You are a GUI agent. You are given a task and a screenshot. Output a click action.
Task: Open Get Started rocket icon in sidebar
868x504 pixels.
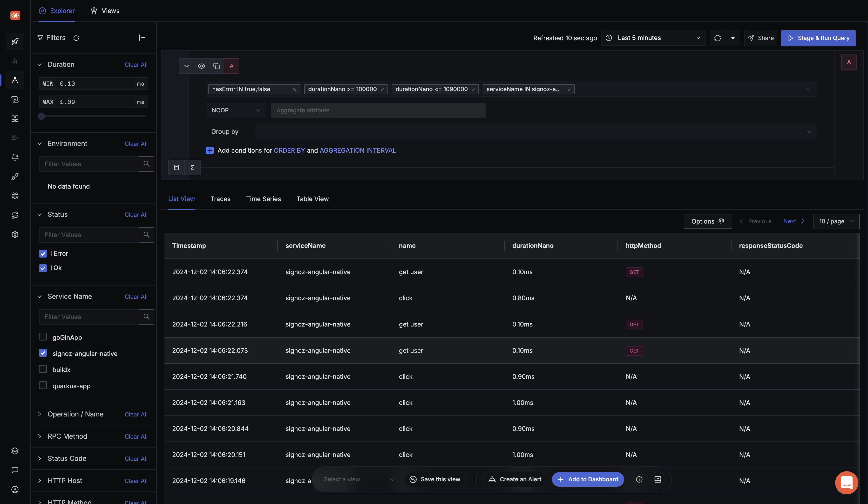click(x=15, y=42)
